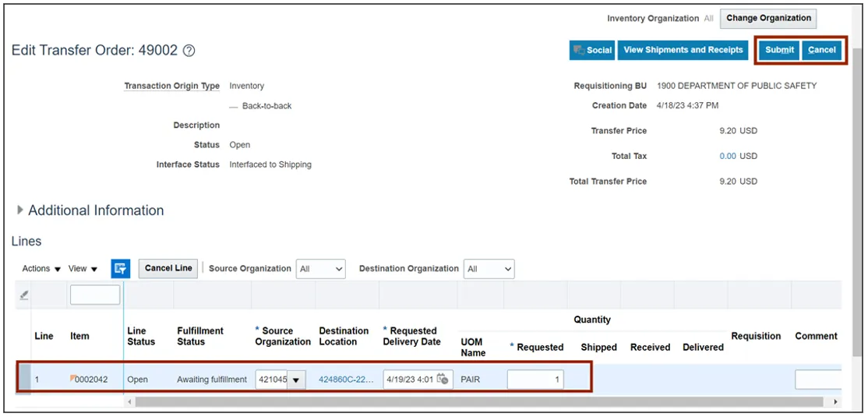The height and width of the screenshot is (417, 868).
Task: Open the Requested Delivery Date calendar picker
Action: coord(443,380)
